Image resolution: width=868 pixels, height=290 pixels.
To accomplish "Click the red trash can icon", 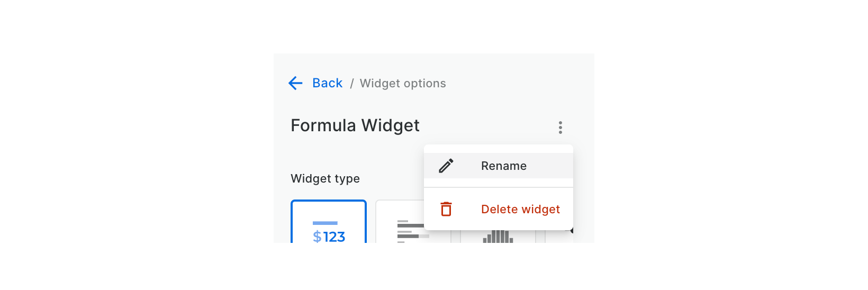I will [x=446, y=209].
